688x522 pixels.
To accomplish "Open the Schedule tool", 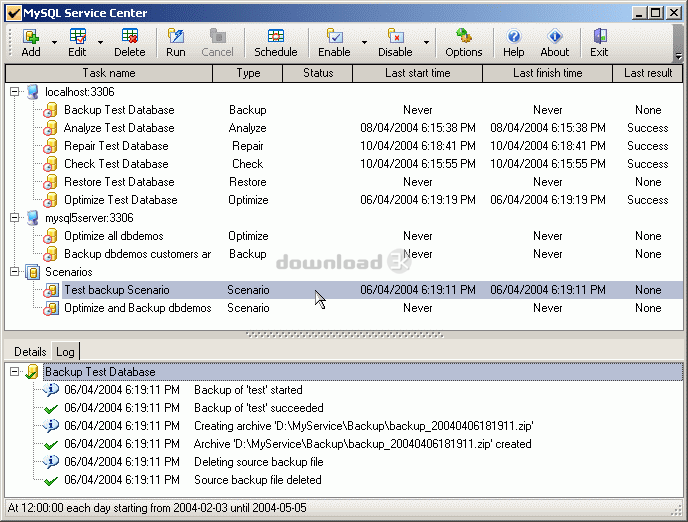I will 276,36.
